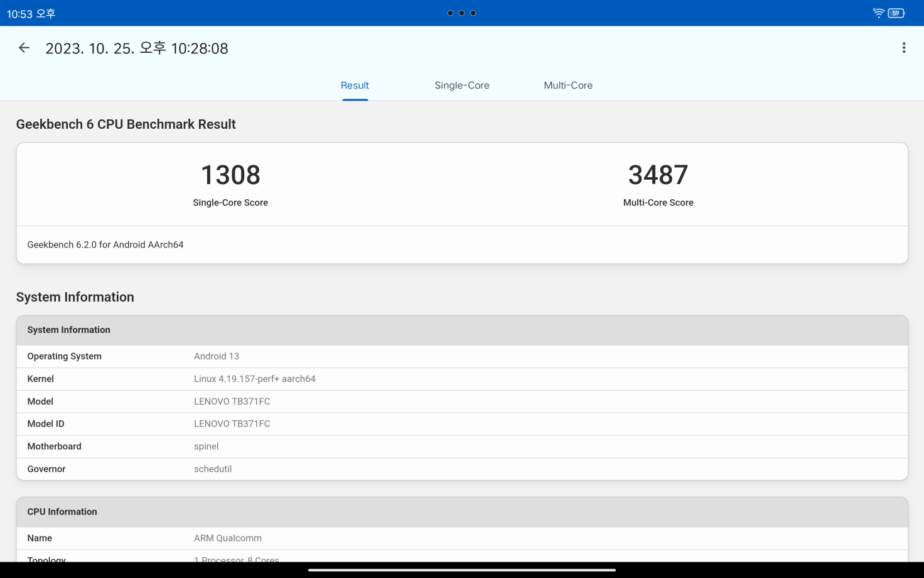Tap the CPU Information table header

[462, 513]
